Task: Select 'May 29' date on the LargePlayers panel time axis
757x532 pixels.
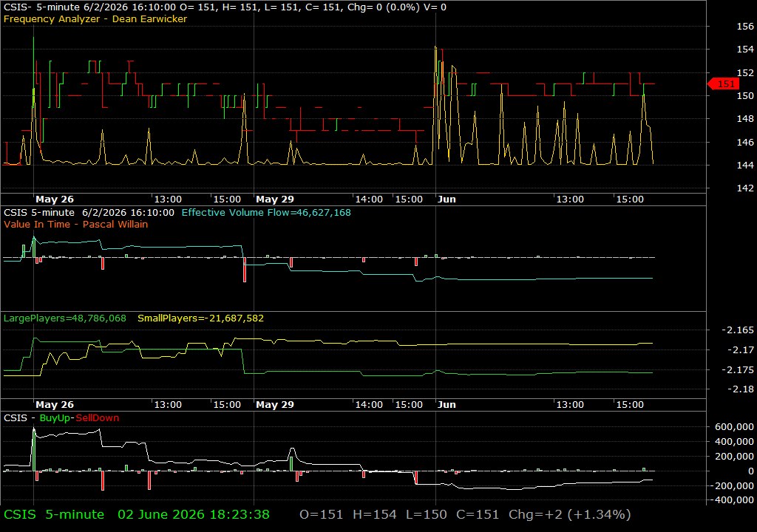Action: click(x=275, y=405)
